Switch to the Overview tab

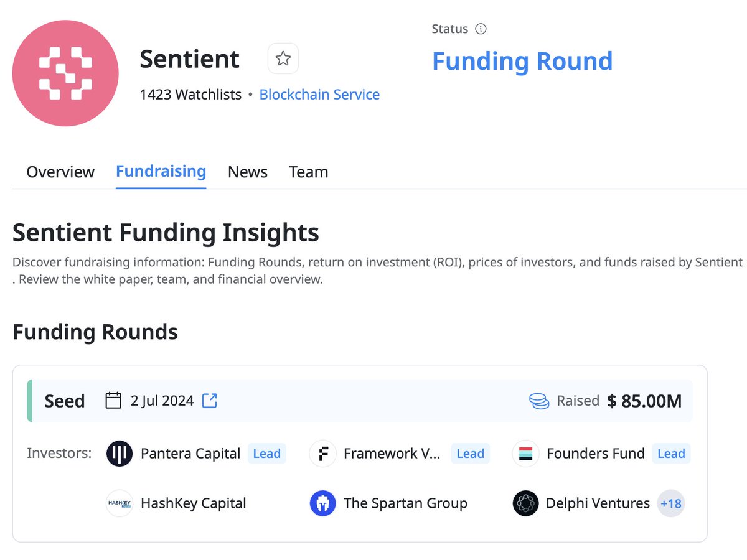[x=60, y=172]
